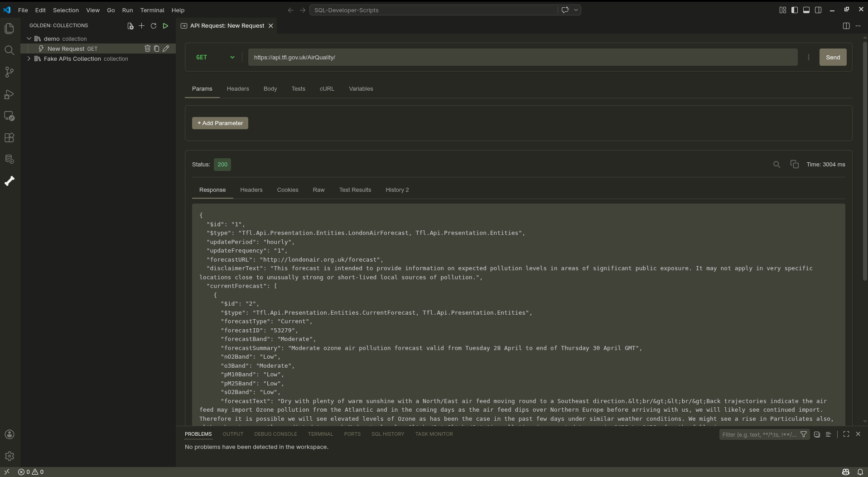The width and height of the screenshot is (868, 477).
Task: Toggle the bottom panel visibility
Action: pyautogui.click(x=806, y=10)
